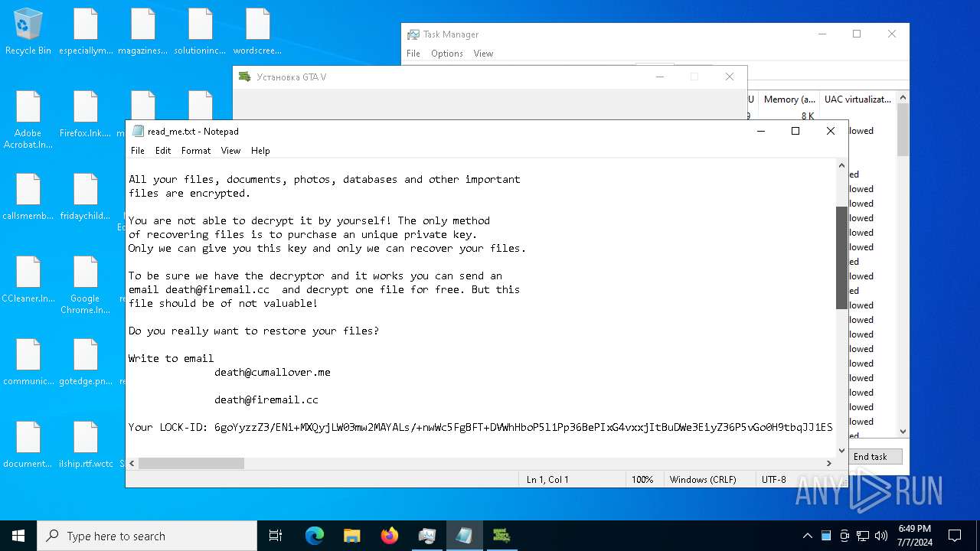Open the solutioninc... desktop file
The height and width of the screenshot is (551, 980).
pos(201,31)
